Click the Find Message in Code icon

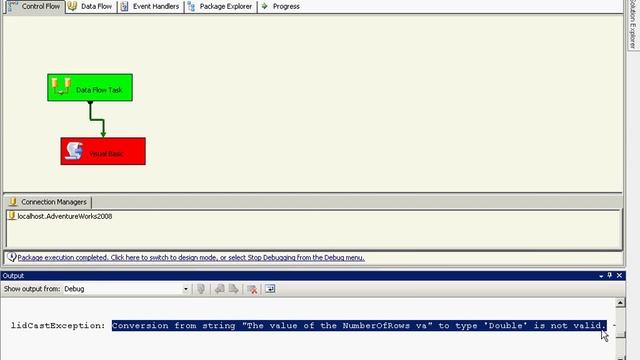coord(201,289)
